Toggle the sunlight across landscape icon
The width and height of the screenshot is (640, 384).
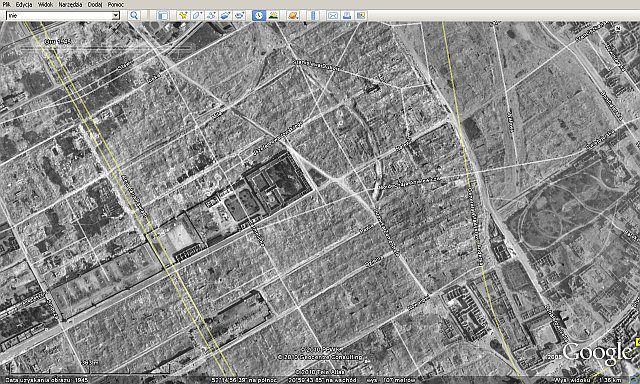tap(273, 16)
